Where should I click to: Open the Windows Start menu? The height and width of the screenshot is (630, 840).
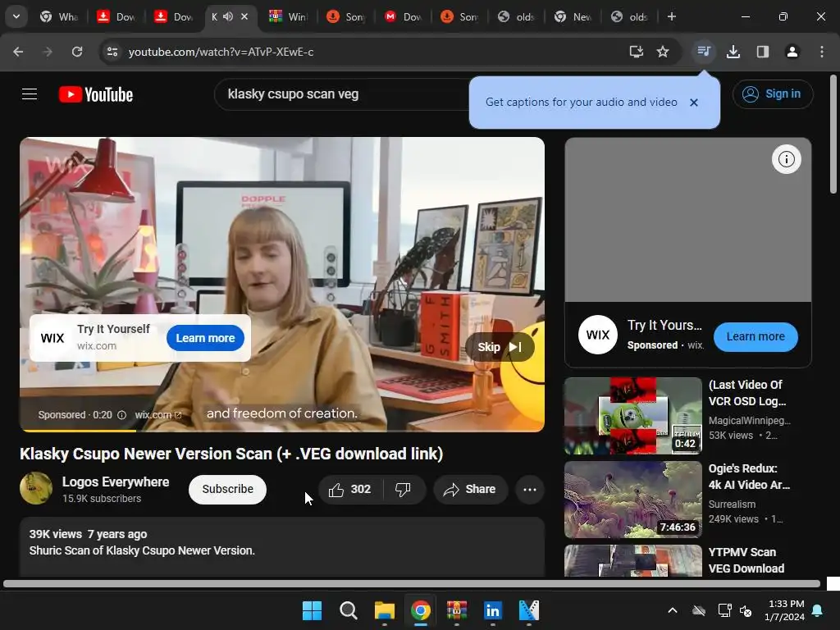[x=312, y=610]
